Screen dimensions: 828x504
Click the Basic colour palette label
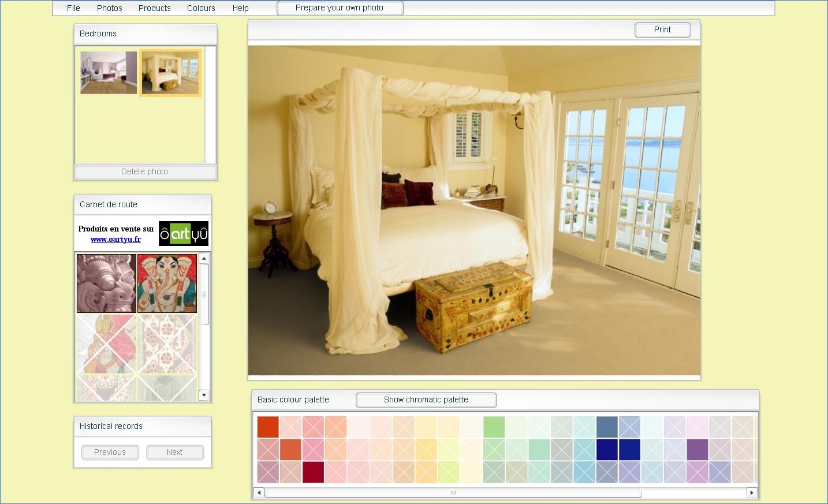click(293, 400)
